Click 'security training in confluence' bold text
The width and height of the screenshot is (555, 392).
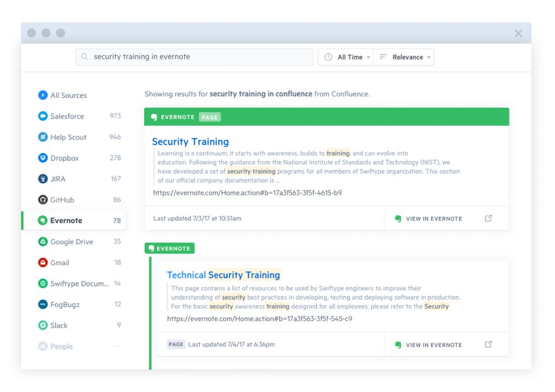point(261,94)
